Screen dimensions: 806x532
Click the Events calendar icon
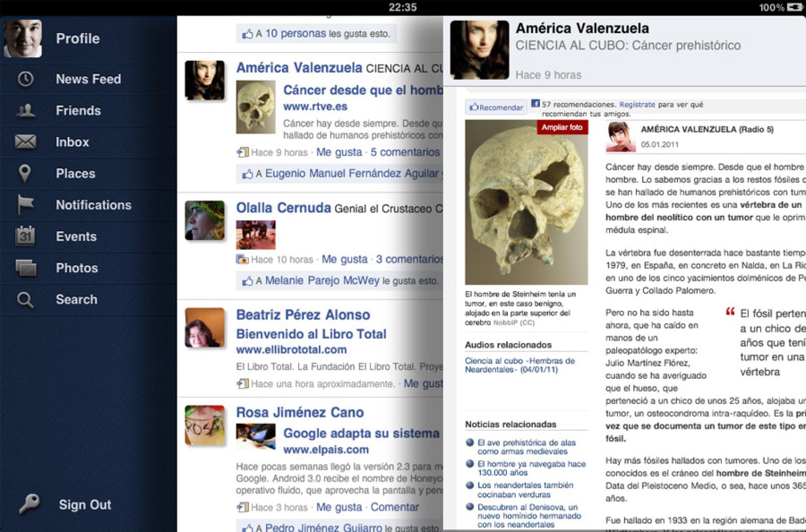click(x=25, y=236)
